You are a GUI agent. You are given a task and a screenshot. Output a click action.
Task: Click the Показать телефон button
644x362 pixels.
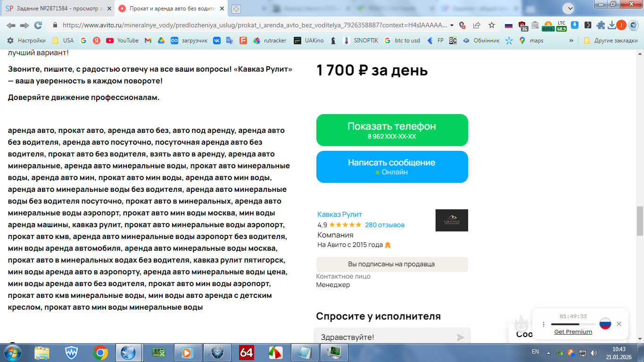tap(392, 130)
